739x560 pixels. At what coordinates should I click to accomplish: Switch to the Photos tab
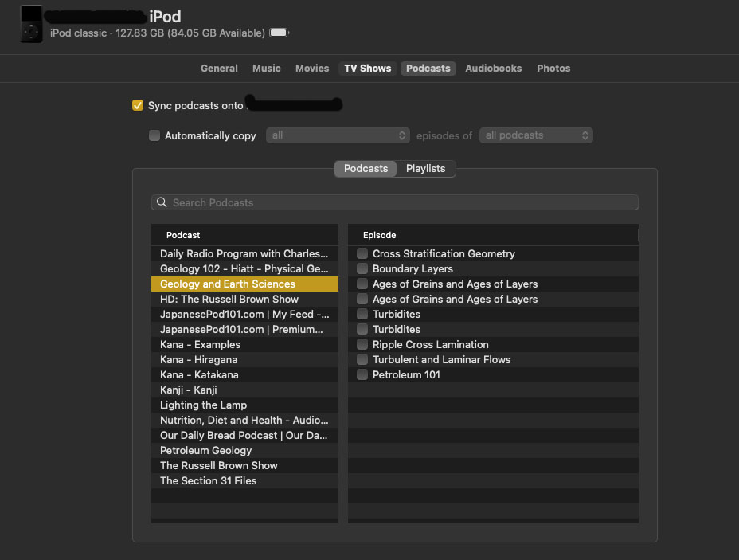coord(553,69)
